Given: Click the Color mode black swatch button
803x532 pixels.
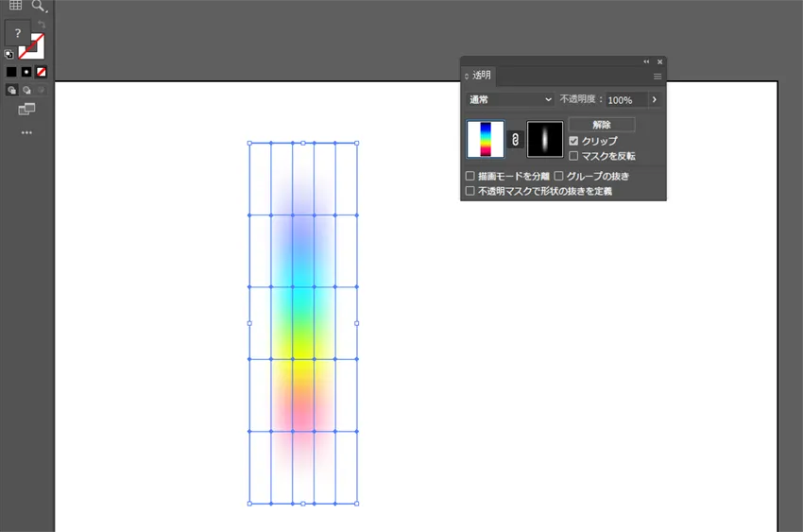Looking at the screenshot, I should [11, 72].
